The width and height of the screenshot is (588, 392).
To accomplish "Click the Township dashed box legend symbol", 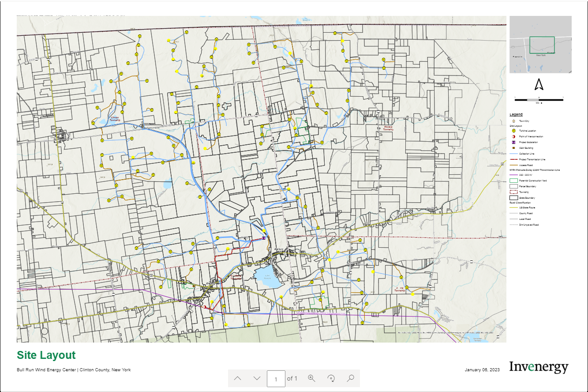I will point(514,192).
